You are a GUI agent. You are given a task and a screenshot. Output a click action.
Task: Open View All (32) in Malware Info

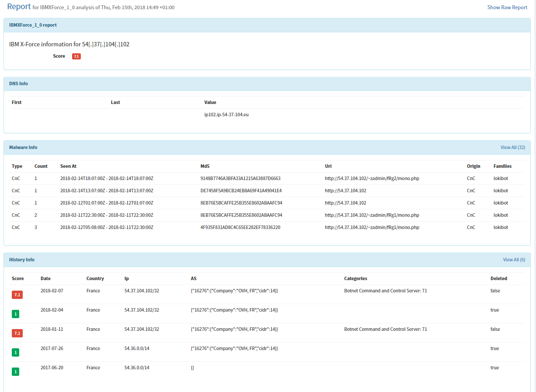coord(512,148)
